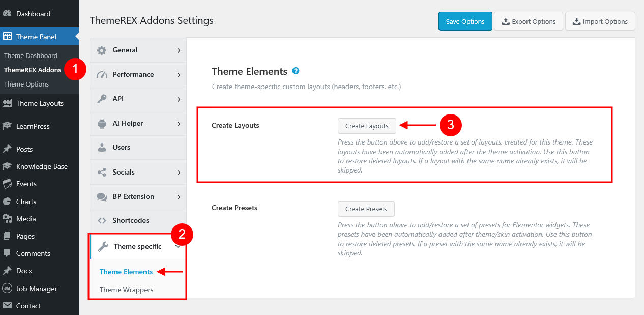Expand the API section chevron
Viewport: 644px width, 315px height.
click(179, 99)
